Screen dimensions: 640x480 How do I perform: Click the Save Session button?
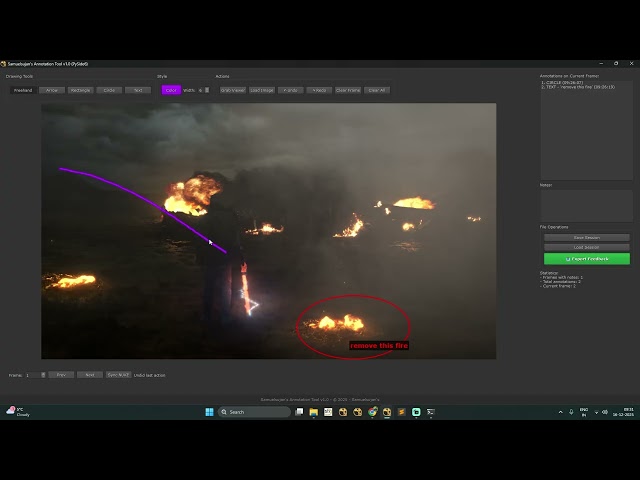tap(587, 238)
